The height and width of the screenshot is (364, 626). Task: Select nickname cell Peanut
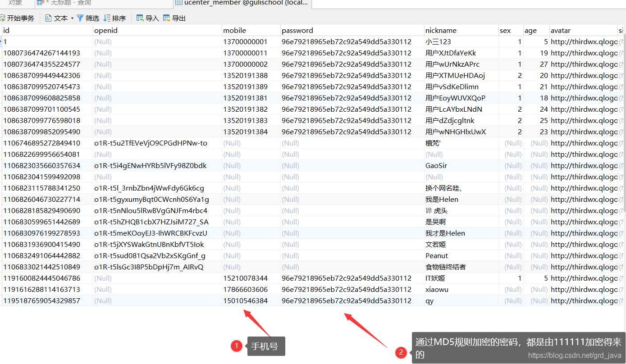461,256
